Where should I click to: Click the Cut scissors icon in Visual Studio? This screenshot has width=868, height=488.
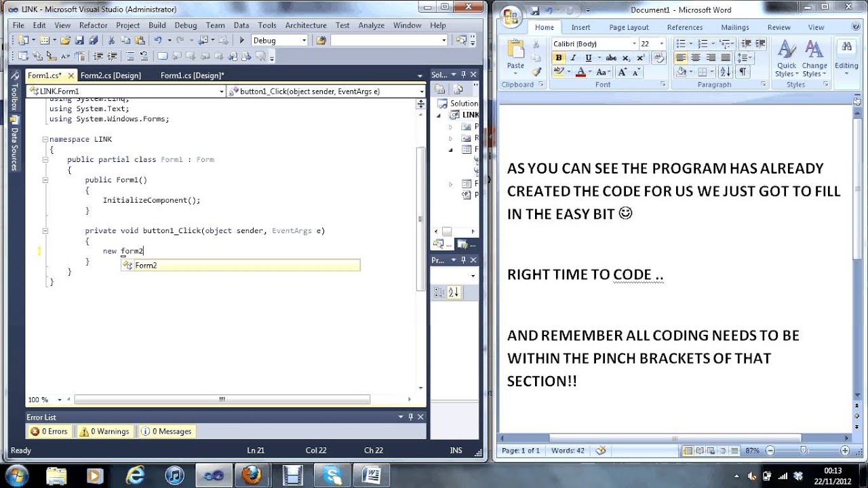(111, 41)
